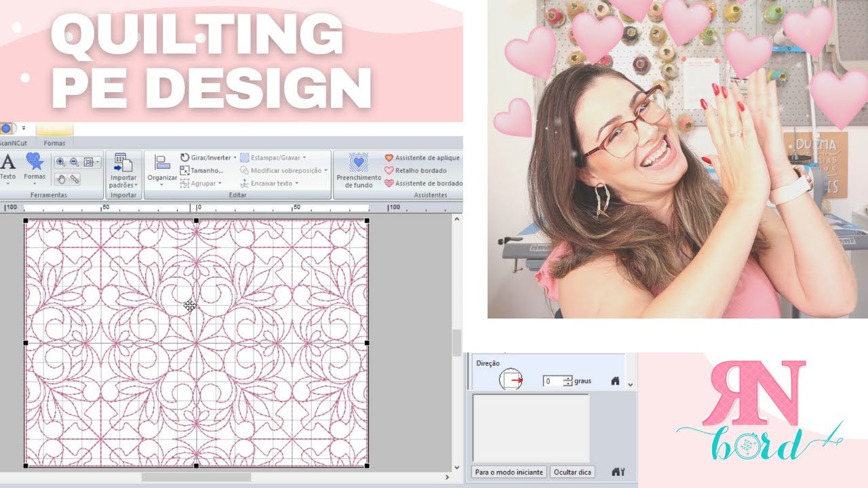This screenshot has height=488, width=868.
Task: Click Para o modo iniciante button
Action: coord(509,472)
